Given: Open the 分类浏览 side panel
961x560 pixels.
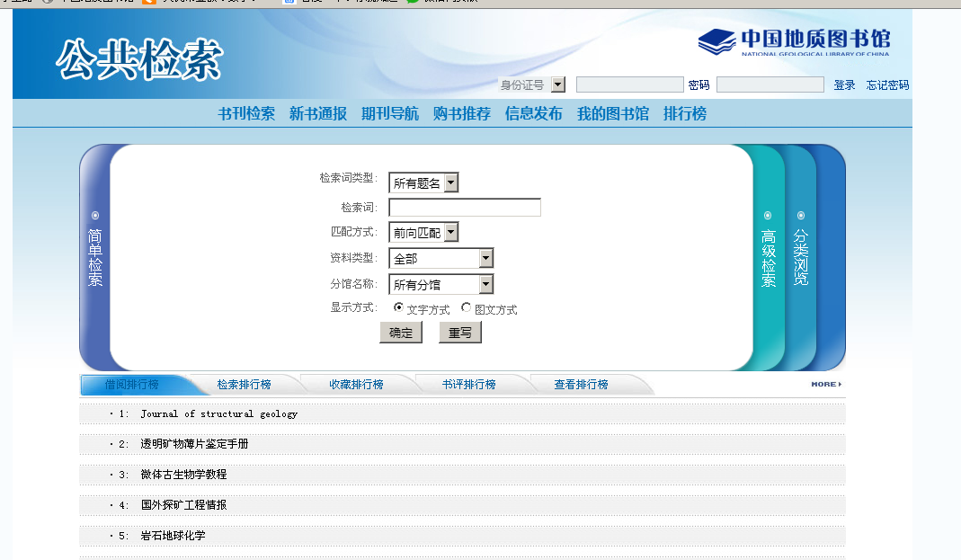Looking at the screenshot, I should pos(801,256).
